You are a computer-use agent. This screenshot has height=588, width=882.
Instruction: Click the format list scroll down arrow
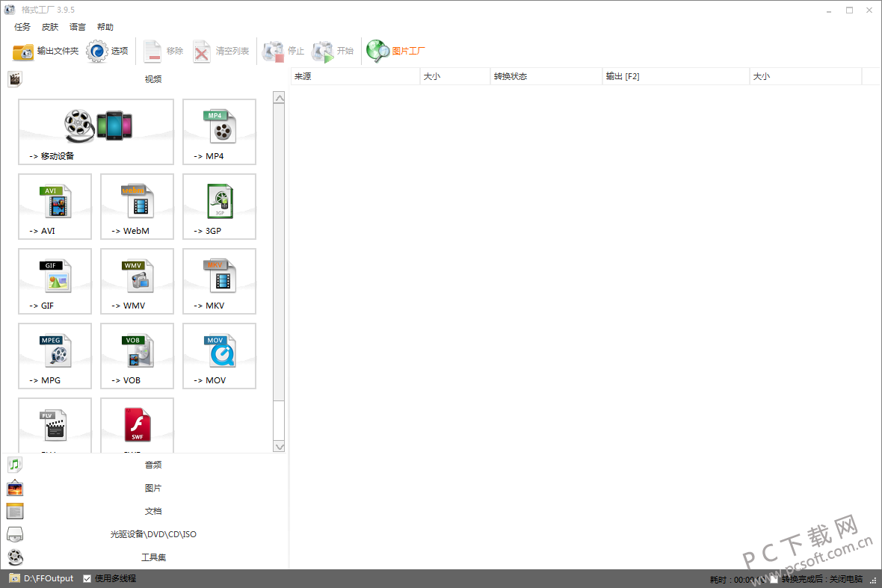pyautogui.click(x=279, y=447)
